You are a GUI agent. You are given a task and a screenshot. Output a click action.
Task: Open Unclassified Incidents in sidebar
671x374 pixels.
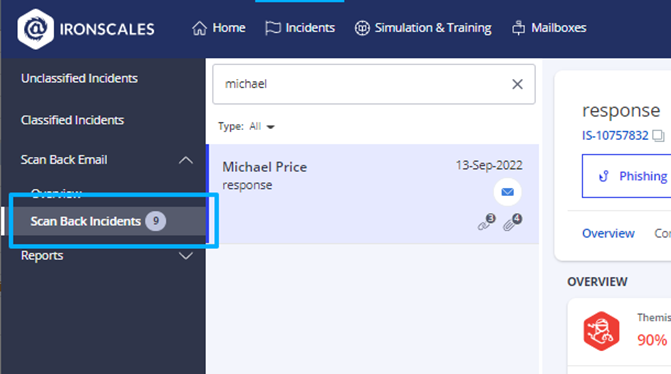pos(79,78)
